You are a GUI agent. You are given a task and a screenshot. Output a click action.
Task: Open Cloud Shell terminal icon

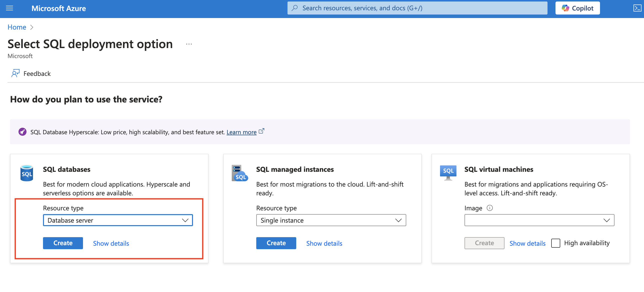(x=637, y=8)
